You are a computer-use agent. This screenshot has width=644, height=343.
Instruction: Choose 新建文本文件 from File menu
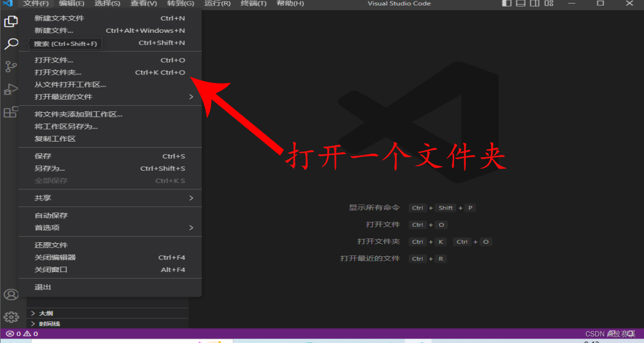[110, 18]
